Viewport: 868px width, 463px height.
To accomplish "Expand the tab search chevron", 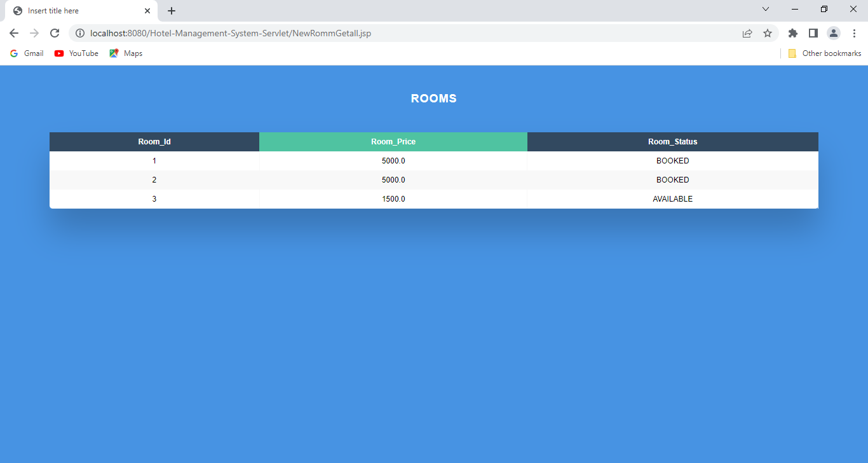I will pos(766,9).
